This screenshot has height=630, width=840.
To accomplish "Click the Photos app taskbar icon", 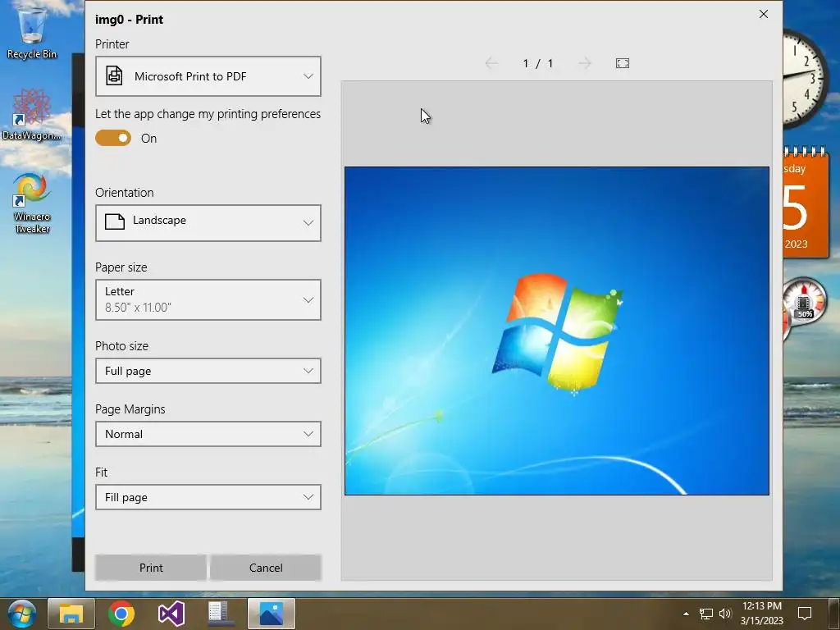I will (x=271, y=614).
